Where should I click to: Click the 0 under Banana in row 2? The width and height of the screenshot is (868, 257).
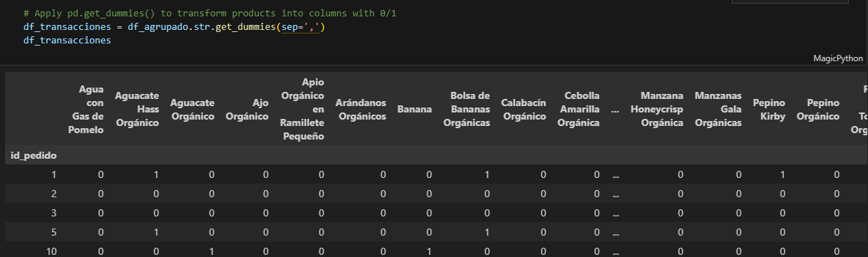point(428,193)
